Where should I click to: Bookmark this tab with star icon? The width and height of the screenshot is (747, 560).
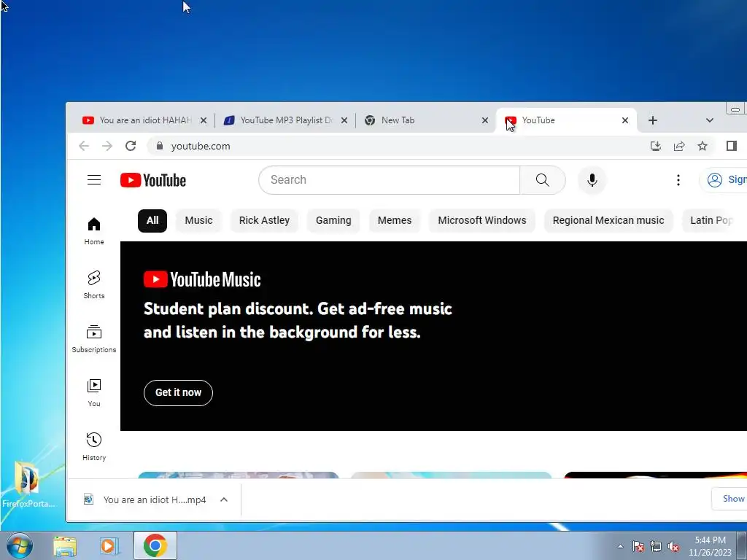click(703, 146)
